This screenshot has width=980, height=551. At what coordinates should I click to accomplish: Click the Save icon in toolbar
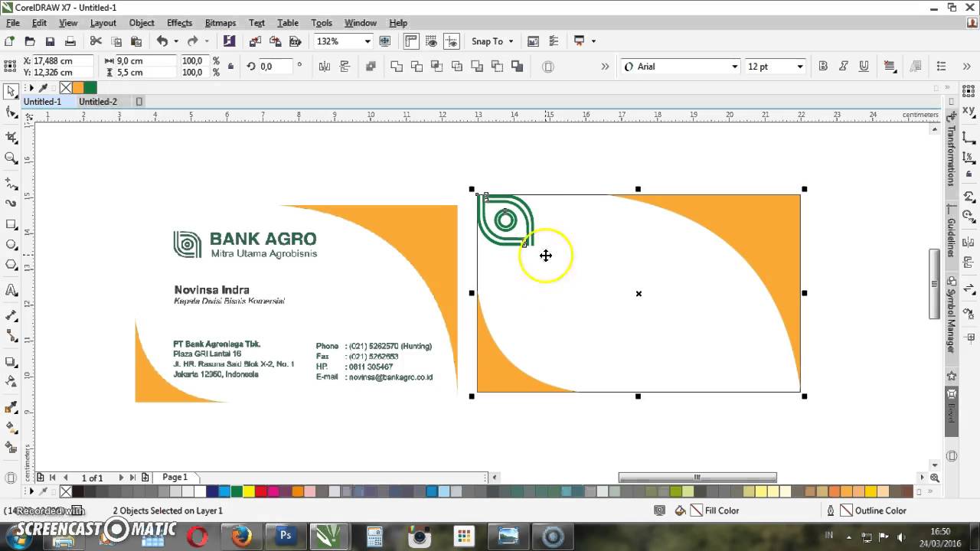tap(50, 41)
